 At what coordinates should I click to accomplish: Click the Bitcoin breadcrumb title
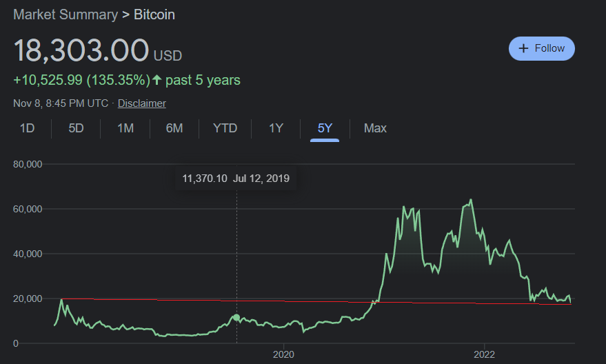pyautogui.click(x=154, y=14)
